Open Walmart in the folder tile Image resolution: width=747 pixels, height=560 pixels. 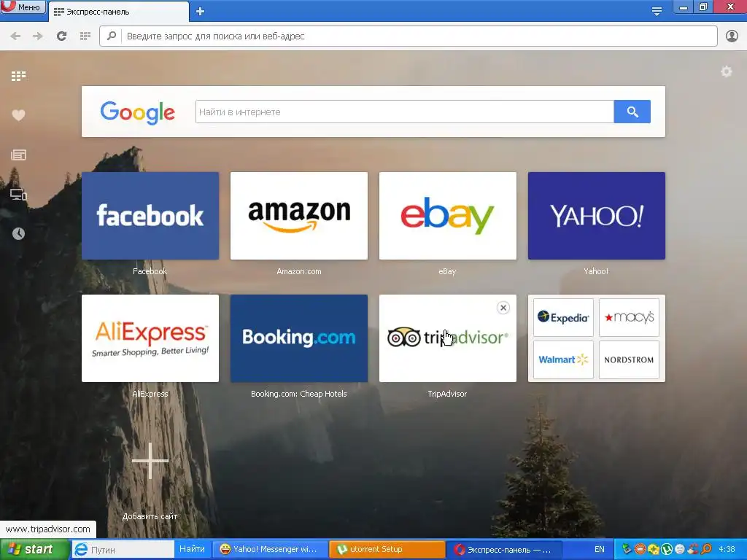(x=563, y=359)
